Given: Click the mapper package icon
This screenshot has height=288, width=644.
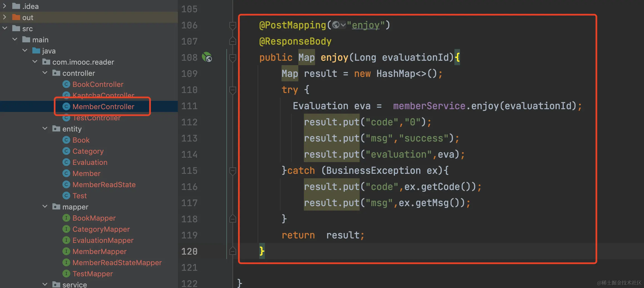Looking at the screenshot, I should point(56,207).
